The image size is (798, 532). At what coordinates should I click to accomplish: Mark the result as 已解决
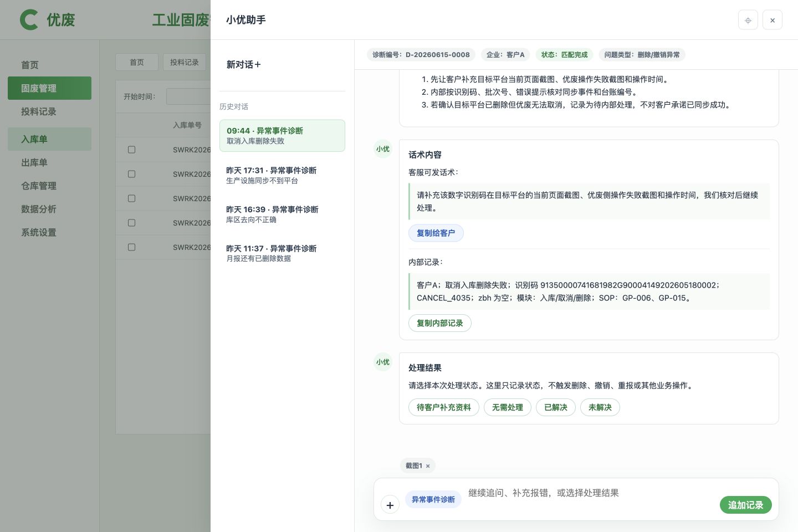pyautogui.click(x=556, y=407)
